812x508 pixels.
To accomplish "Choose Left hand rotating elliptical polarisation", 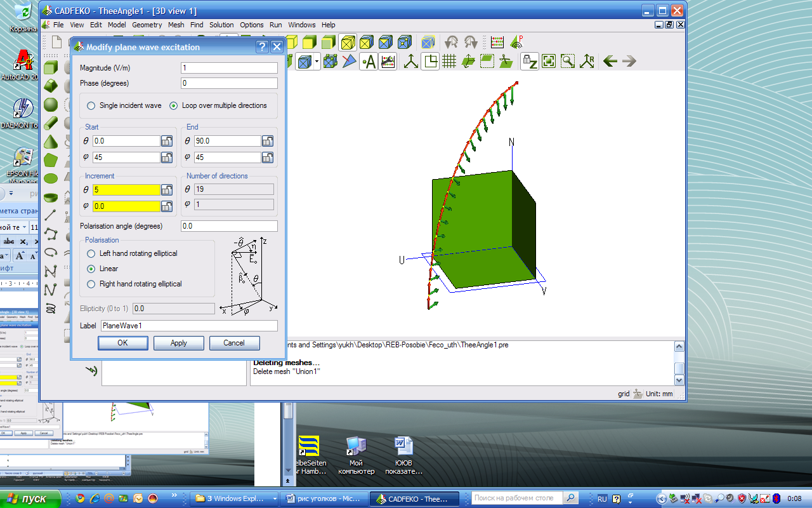I will (132, 253).
